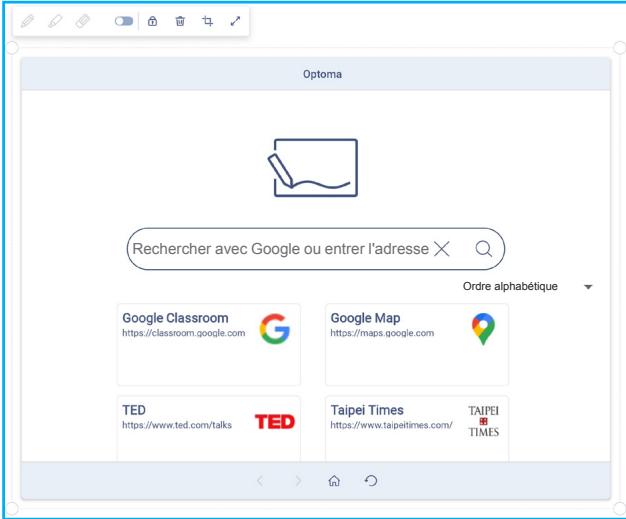Click the magnifying glass search icon

coord(483,249)
